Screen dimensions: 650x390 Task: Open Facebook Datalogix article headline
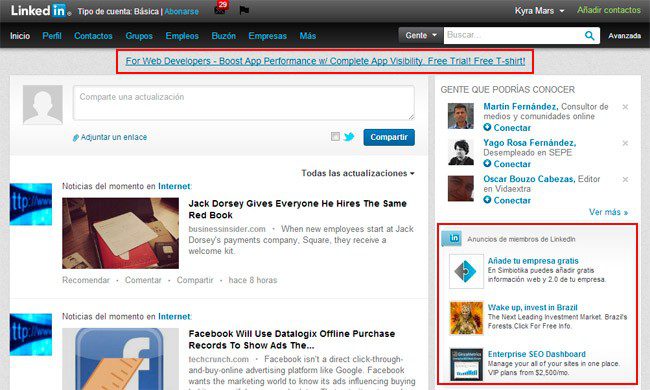point(292,339)
